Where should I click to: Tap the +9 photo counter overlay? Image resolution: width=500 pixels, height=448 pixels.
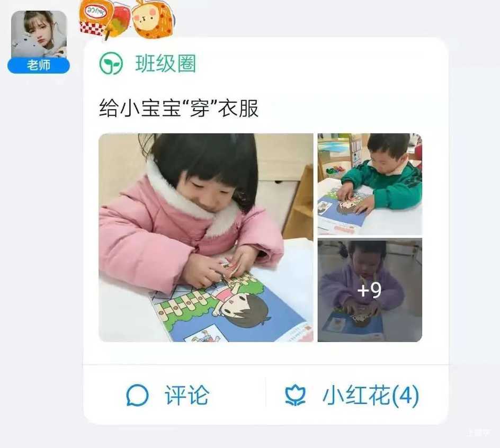(369, 291)
